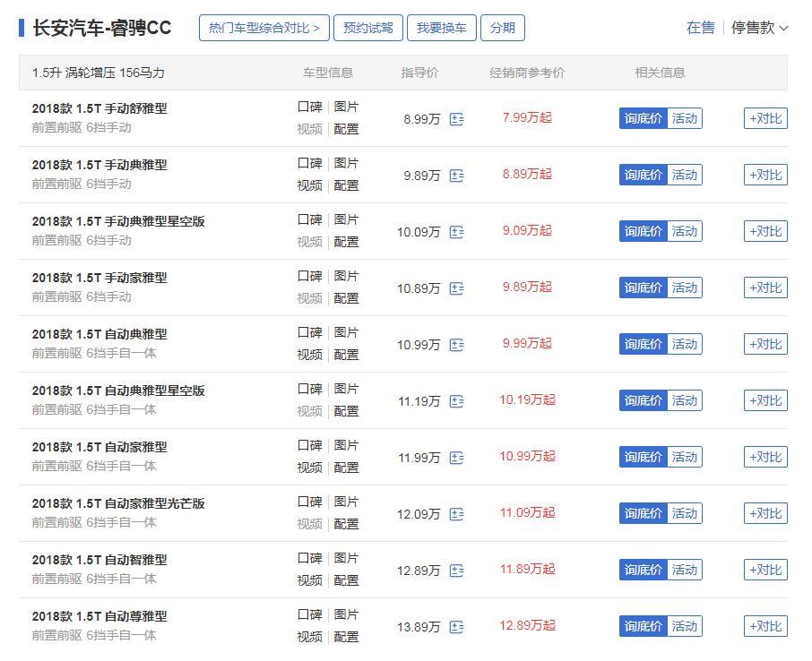Click dealer price 9.89万起
Image resolution: width=812 pixels, height=661 pixels.
(x=527, y=288)
